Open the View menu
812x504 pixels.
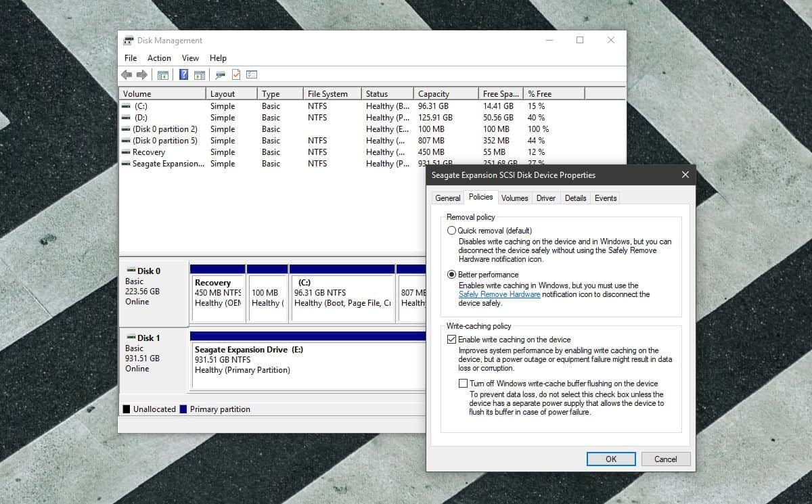tap(190, 58)
